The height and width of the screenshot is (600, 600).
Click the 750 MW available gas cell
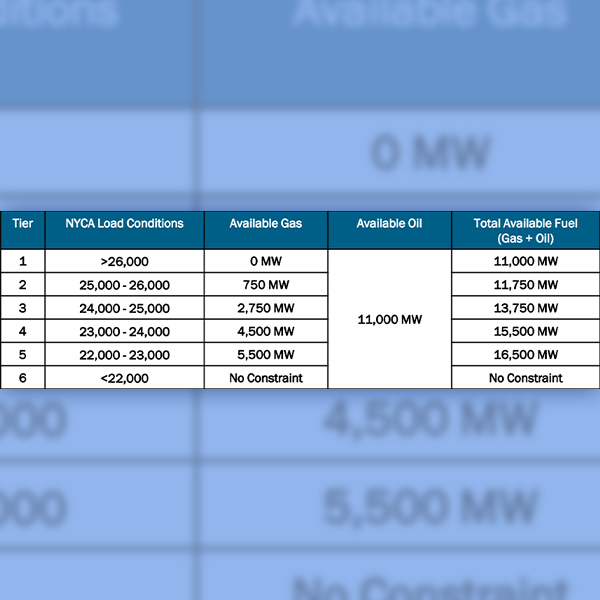click(x=265, y=285)
